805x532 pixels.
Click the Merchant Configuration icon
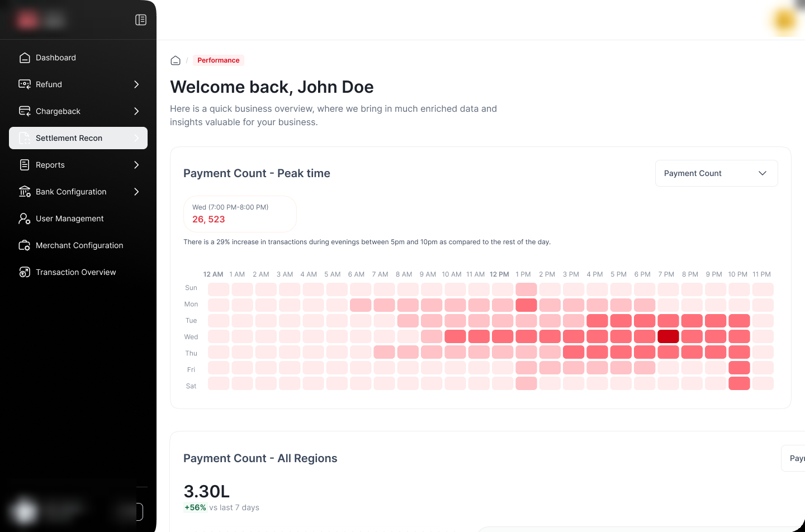pos(25,245)
